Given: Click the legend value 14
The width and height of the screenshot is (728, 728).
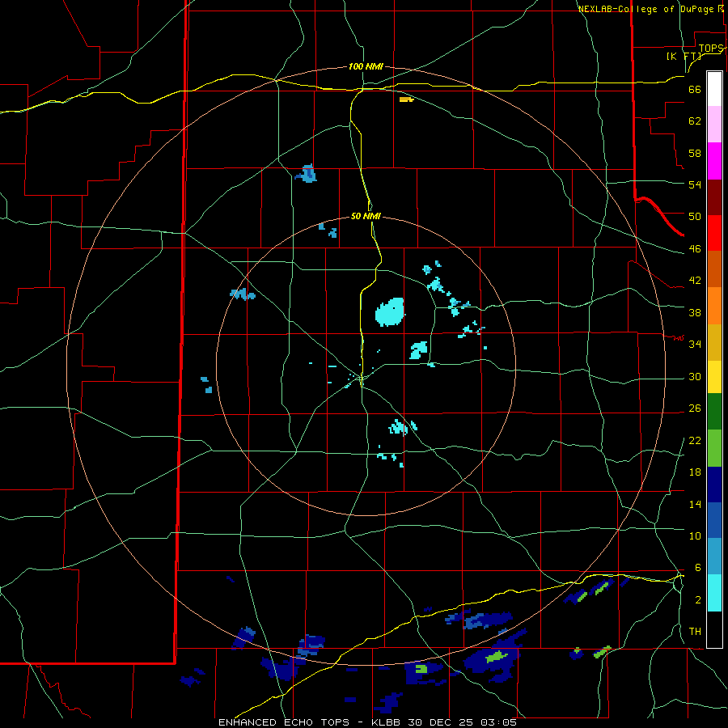Looking at the screenshot, I should (695, 504).
